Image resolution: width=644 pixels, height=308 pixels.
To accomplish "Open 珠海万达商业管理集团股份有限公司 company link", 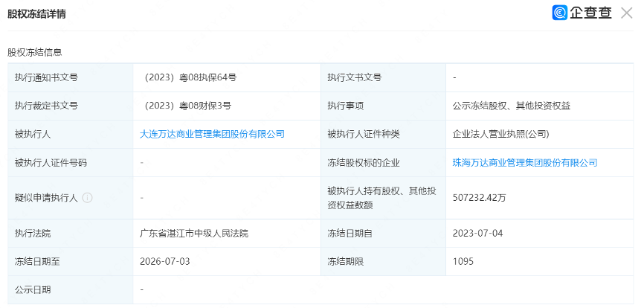I will (525, 163).
